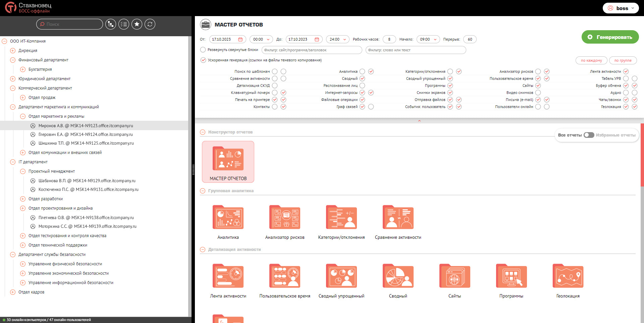Screen dimensions: 644x323
Task: Click the calendar icon of the От date
Action: (240, 40)
